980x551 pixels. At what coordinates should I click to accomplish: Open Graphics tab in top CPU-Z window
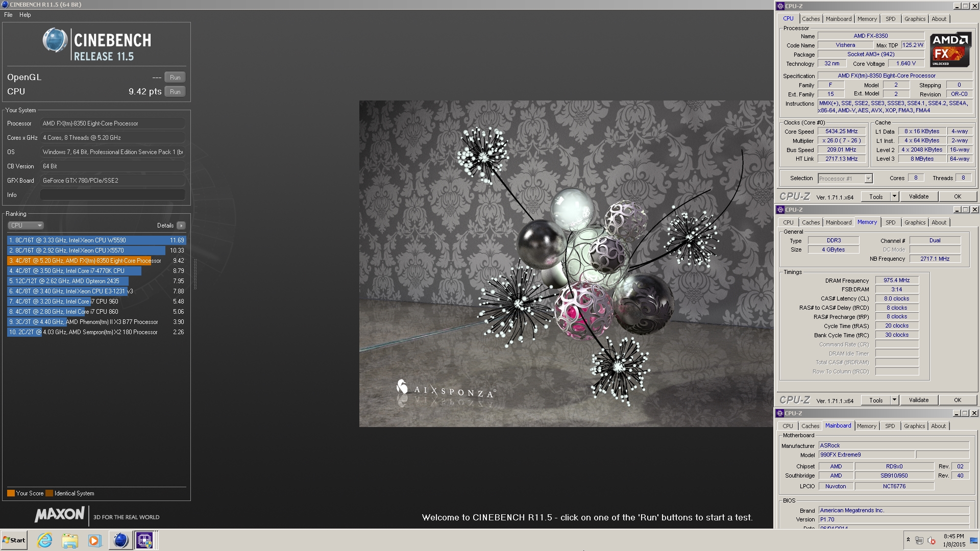(915, 19)
